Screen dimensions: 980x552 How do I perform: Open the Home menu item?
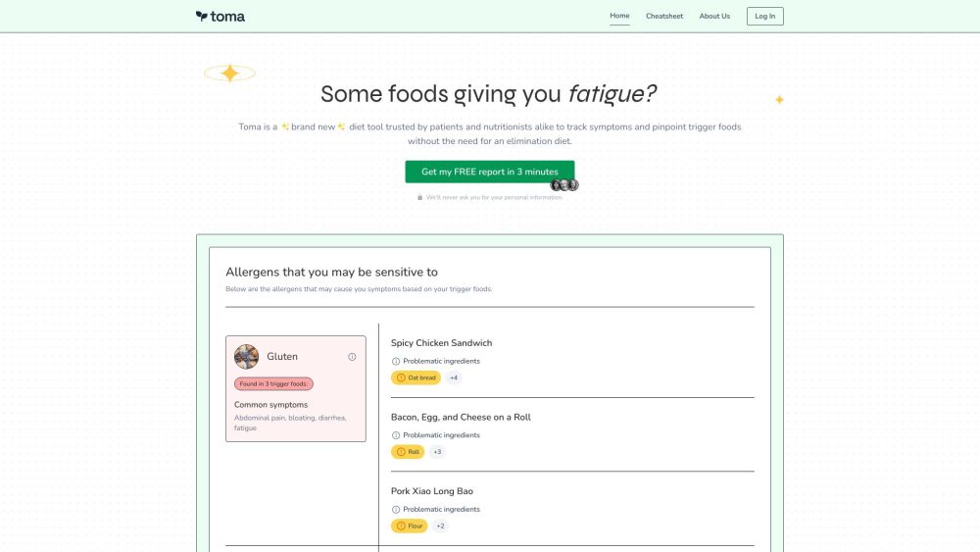click(x=619, y=16)
